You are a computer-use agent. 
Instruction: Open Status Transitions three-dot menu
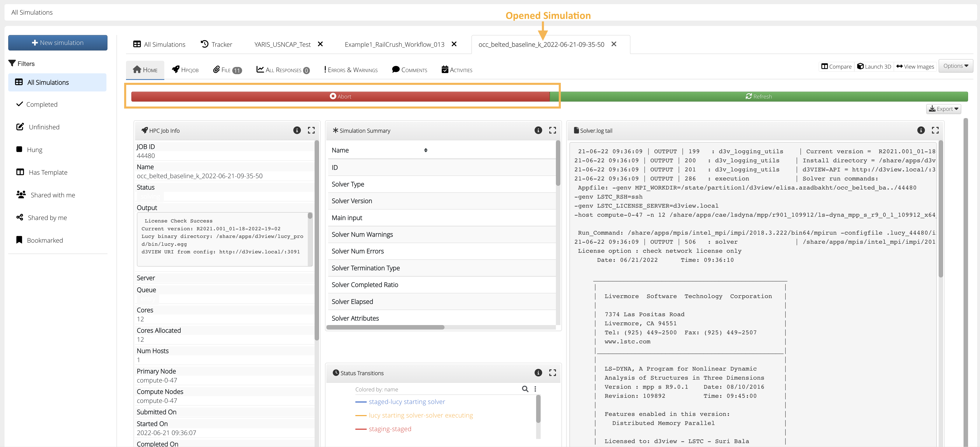tap(535, 389)
